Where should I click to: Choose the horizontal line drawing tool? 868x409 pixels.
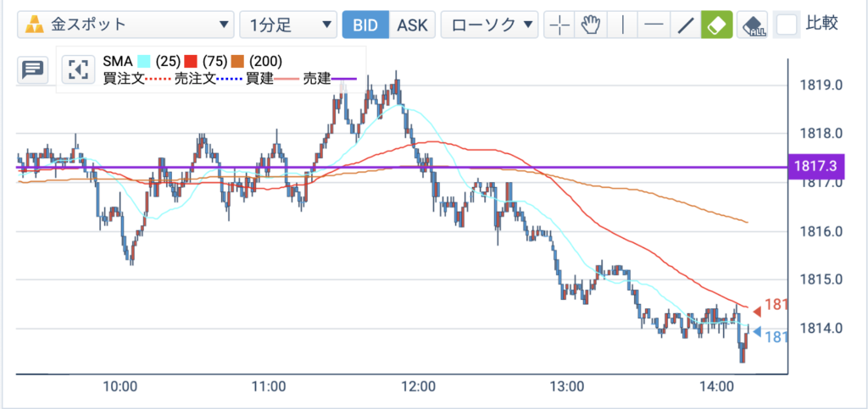654,25
